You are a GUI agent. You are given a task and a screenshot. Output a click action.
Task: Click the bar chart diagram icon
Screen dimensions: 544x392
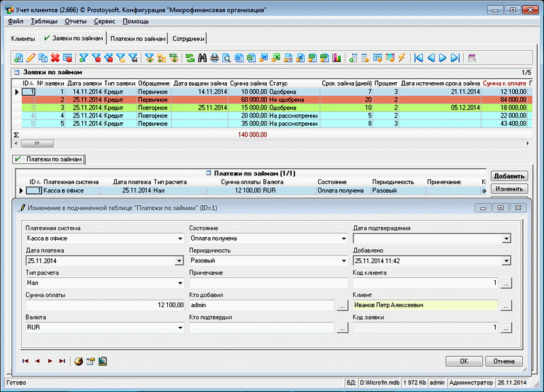tap(336, 58)
